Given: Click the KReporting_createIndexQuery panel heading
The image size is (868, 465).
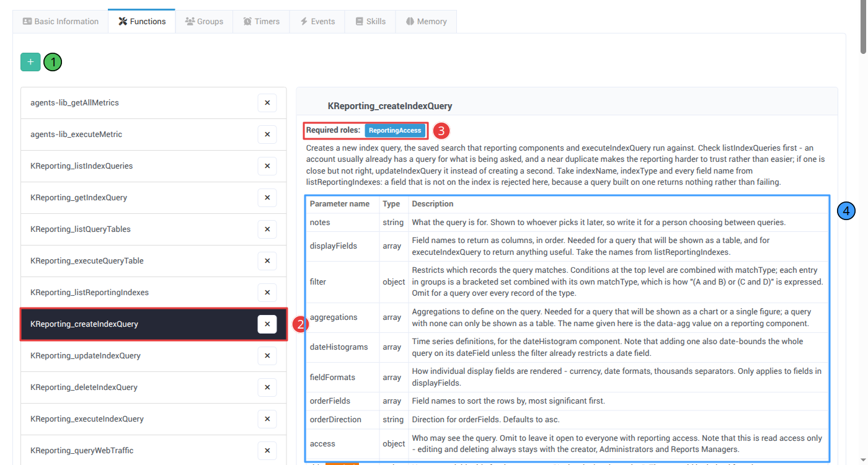Looking at the screenshot, I should [390, 106].
